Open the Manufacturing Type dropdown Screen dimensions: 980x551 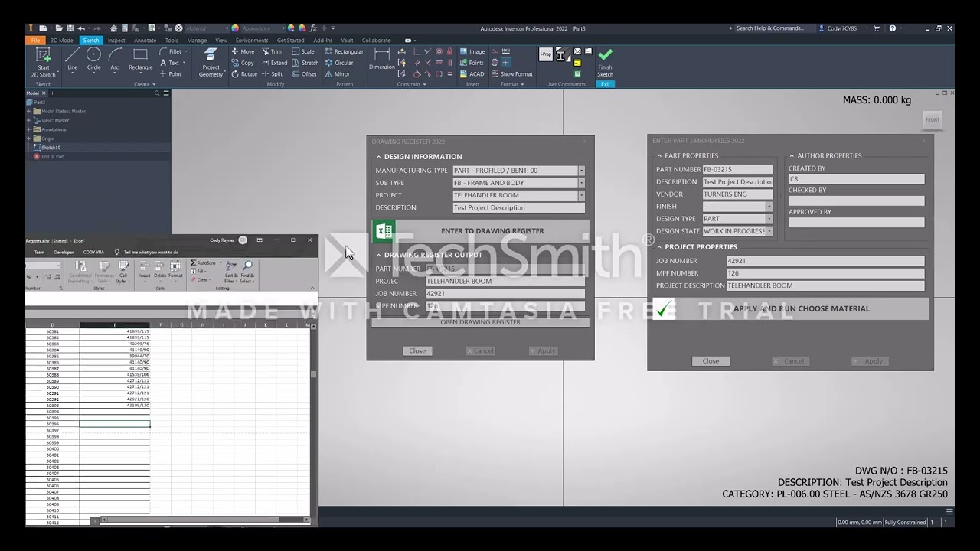point(581,171)
